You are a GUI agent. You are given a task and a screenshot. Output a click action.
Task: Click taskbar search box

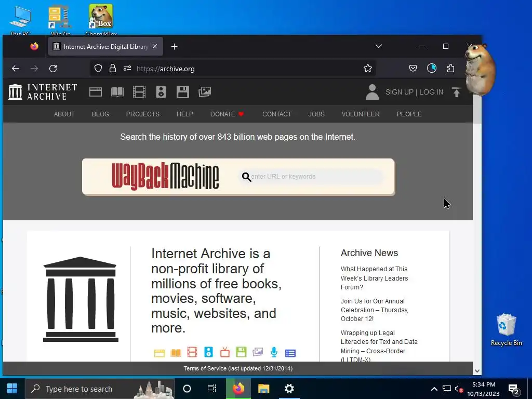click(x=100, y=389)
